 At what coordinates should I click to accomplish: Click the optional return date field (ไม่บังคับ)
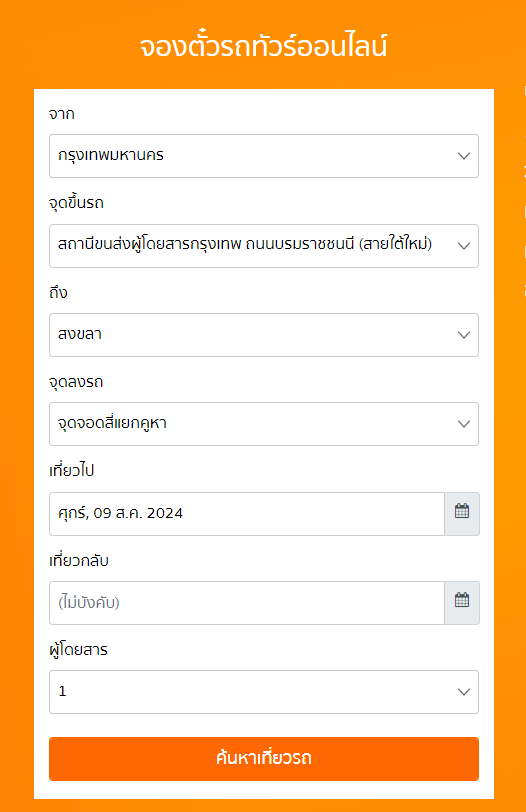tap(247, 603)
